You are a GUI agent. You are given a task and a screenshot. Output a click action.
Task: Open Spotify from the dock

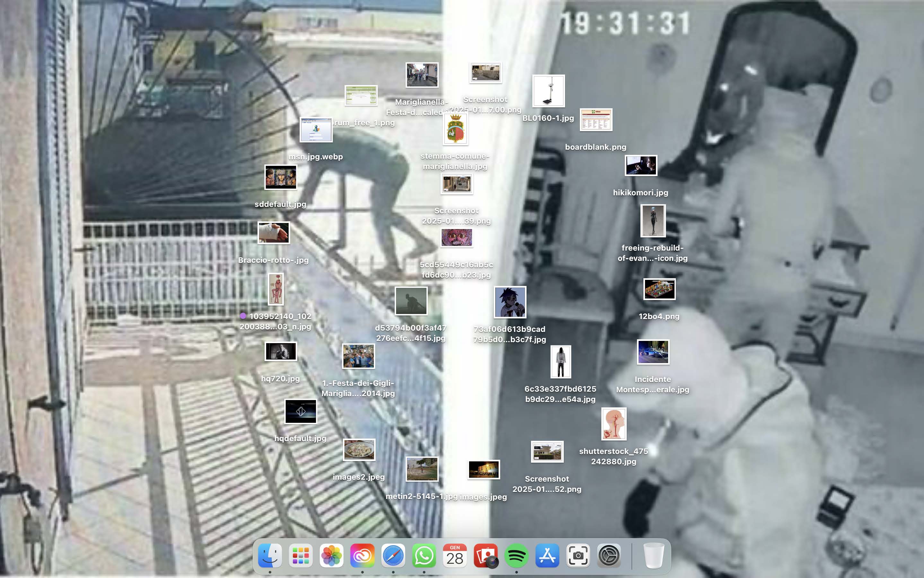517,556
